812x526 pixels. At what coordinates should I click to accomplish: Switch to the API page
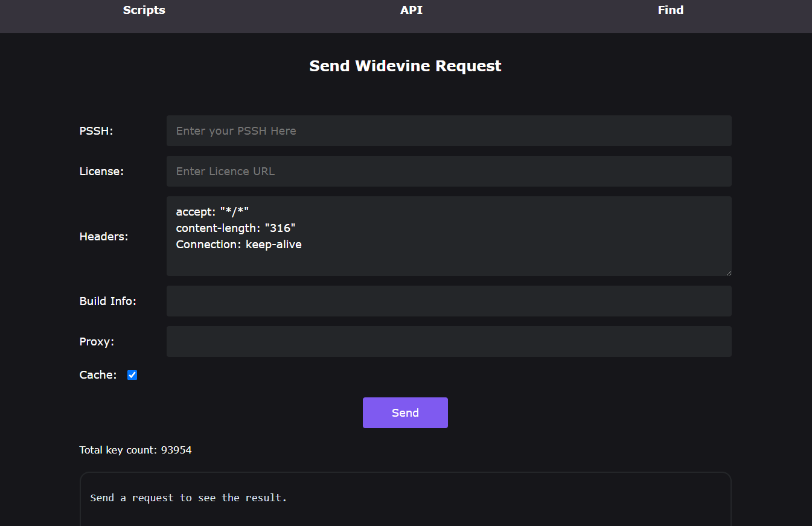tap(411, 10)
